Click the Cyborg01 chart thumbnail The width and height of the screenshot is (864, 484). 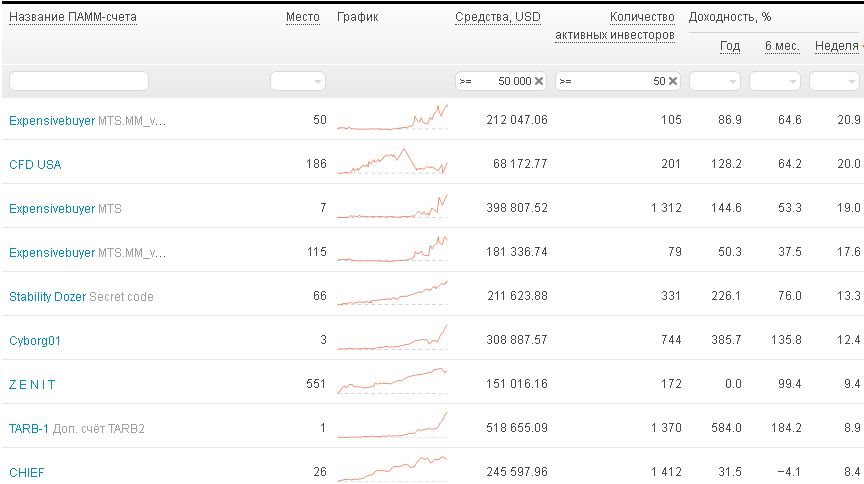click(x=393, y=338)
